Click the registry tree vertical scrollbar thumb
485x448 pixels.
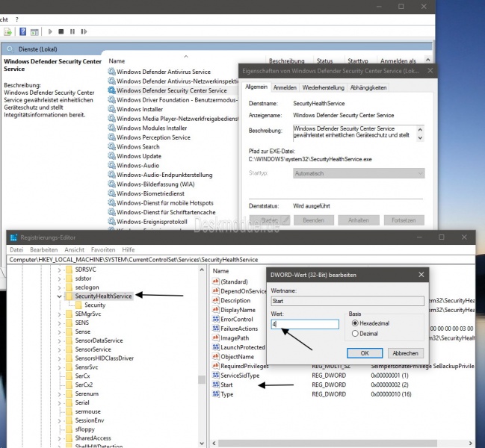coord(202,379)
